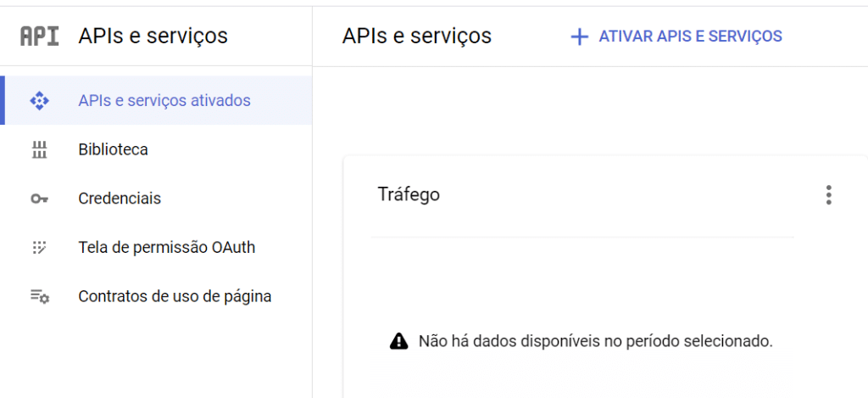Go to Credenciais page
This screenshot has width=868, height=398.
[x=120, y=199]
